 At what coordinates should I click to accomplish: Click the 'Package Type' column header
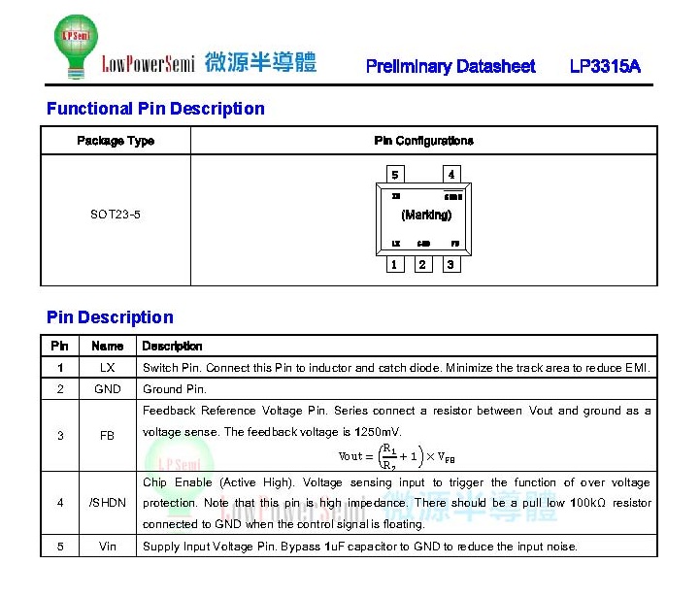(116, 141)
